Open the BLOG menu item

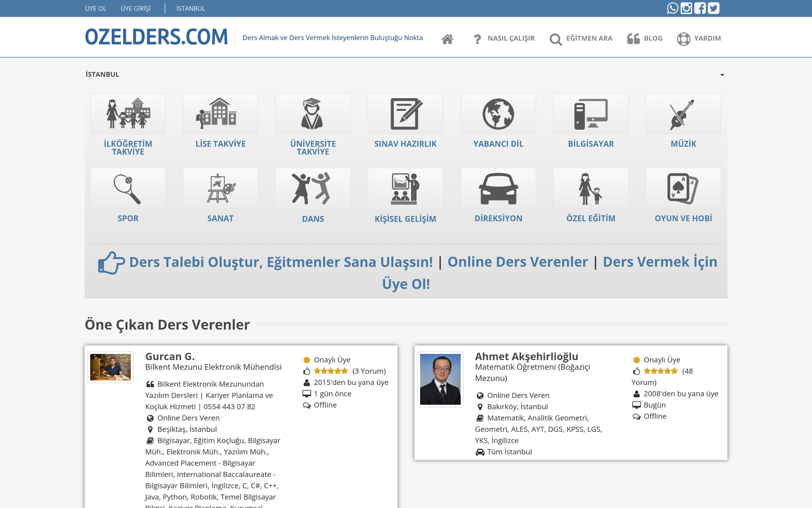pos(645,38)
